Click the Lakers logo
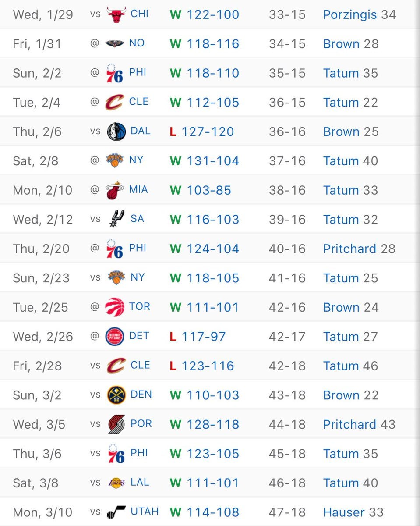The height and width of the screenshot is (526, 420). click(116, 483)
